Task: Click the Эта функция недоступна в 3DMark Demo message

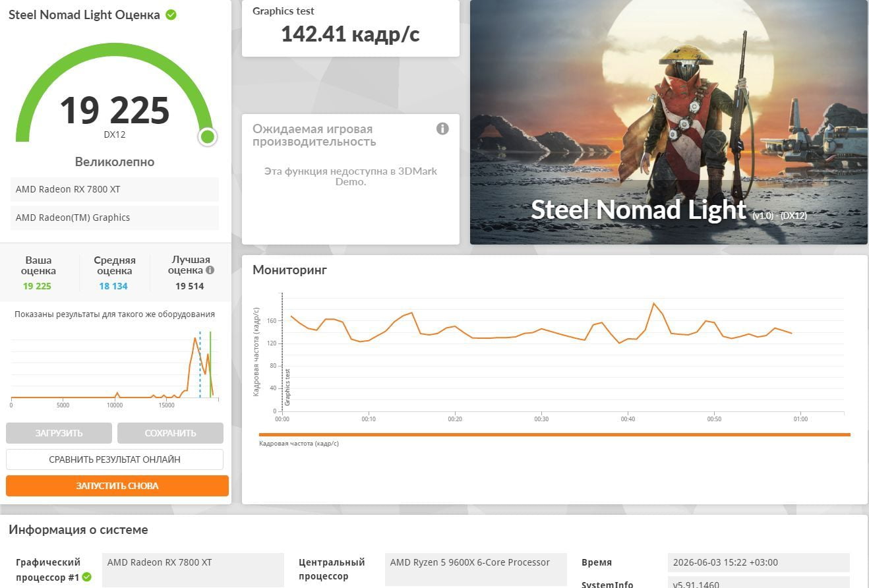Action: [351, 176]
